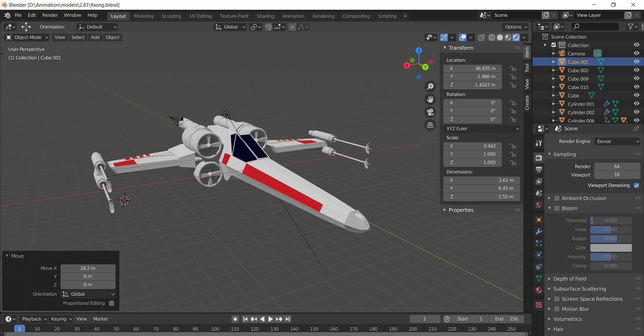Select the World Properties globe icon
This screenshot has height=336, width=644.
[539, 205]
